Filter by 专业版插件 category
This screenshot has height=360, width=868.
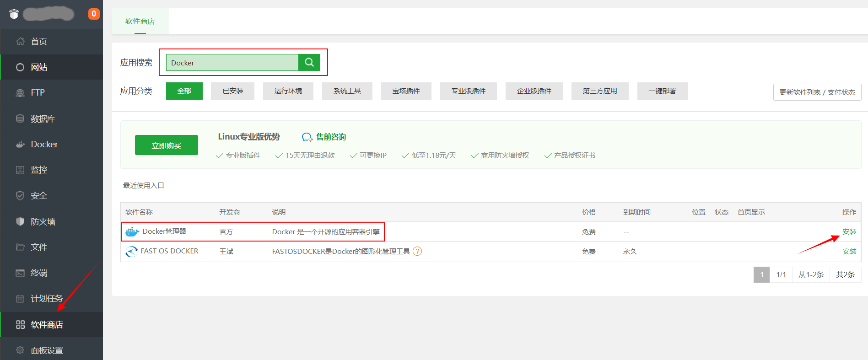tap(468, 91)
